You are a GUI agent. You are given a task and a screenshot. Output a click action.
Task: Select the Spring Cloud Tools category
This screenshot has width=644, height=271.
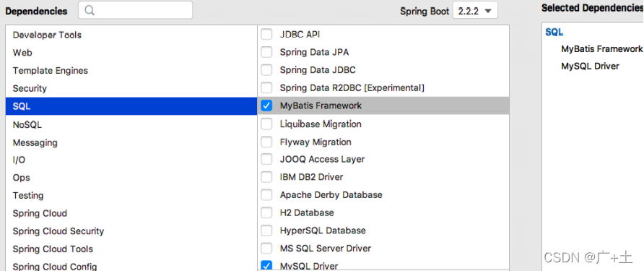131,249
